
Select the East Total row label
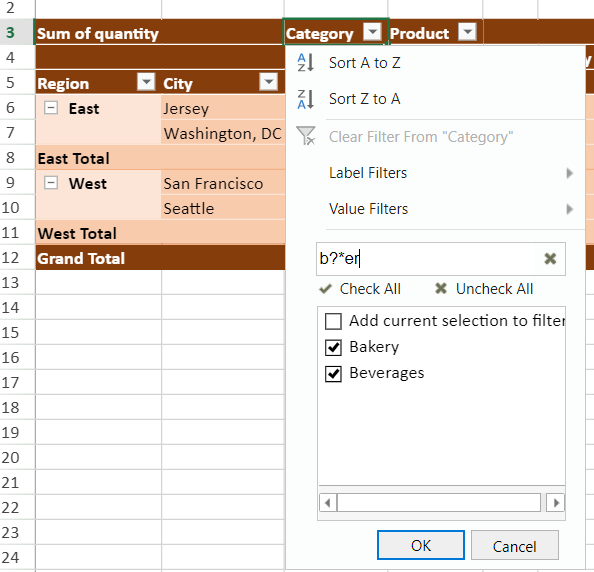pyautogui.click(x=73, y=158)
